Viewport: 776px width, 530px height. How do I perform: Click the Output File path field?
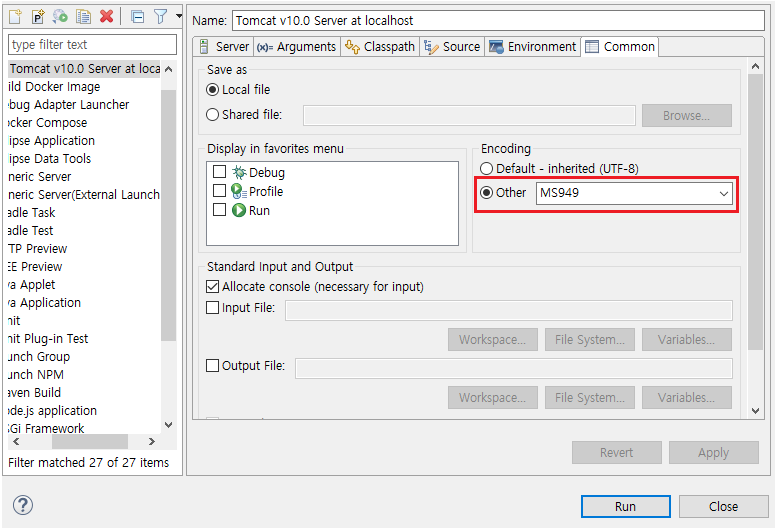tap(514, 369)
